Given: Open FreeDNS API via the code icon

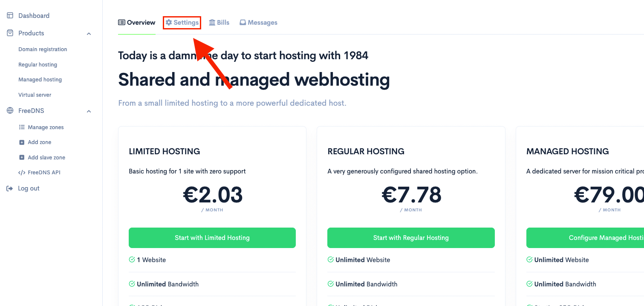Looking at the screenshot, I should (x=22, y=172).
